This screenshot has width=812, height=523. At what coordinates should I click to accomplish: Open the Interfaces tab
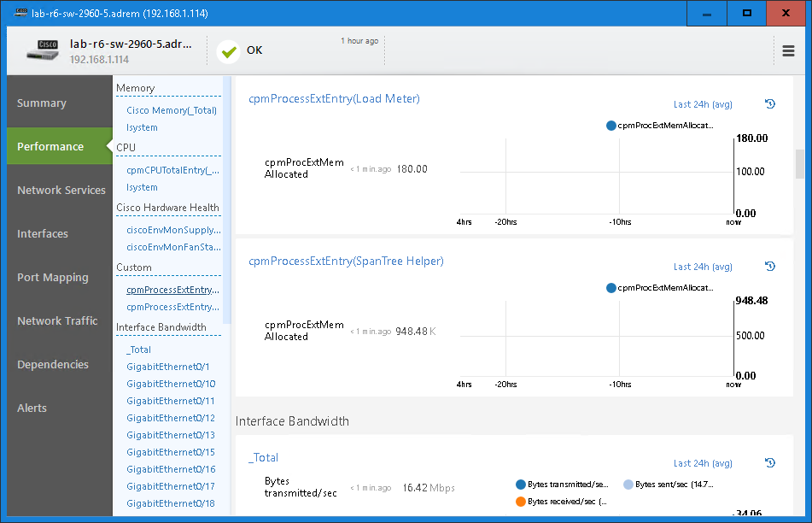[60, 233]
